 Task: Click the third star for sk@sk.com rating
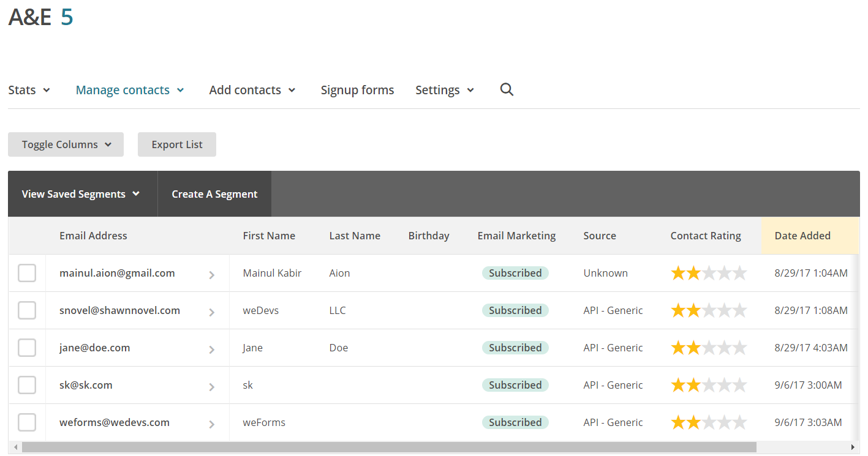coord(709,384)
